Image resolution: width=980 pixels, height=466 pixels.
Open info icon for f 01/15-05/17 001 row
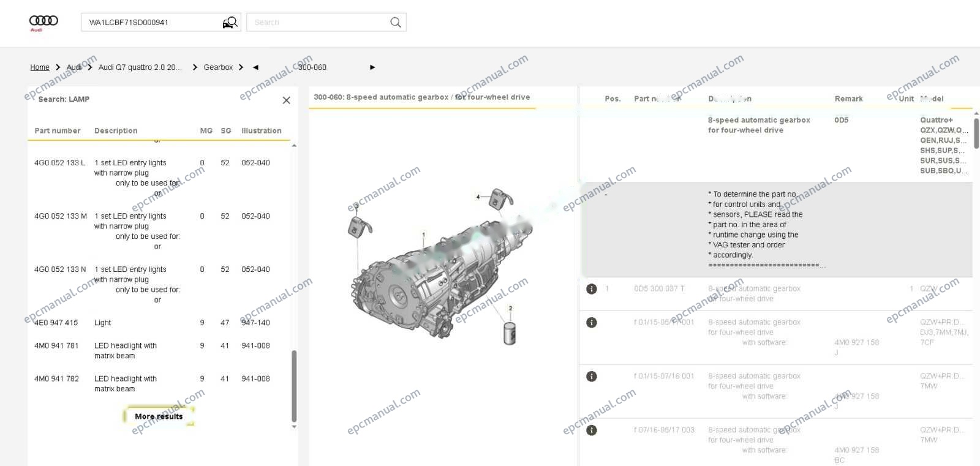[592, 323]
